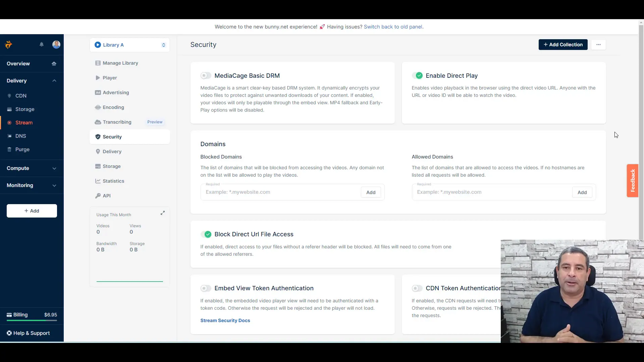Click the Stream icon in sidebar
Image resolution: width=644 pixels, height=362 pixels.
click(9, 122)
